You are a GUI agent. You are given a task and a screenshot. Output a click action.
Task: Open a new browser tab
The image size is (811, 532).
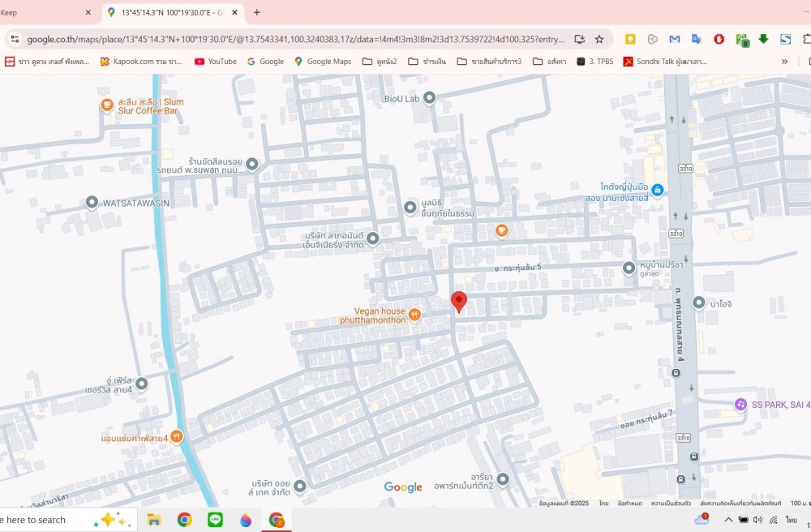(256, 12)
